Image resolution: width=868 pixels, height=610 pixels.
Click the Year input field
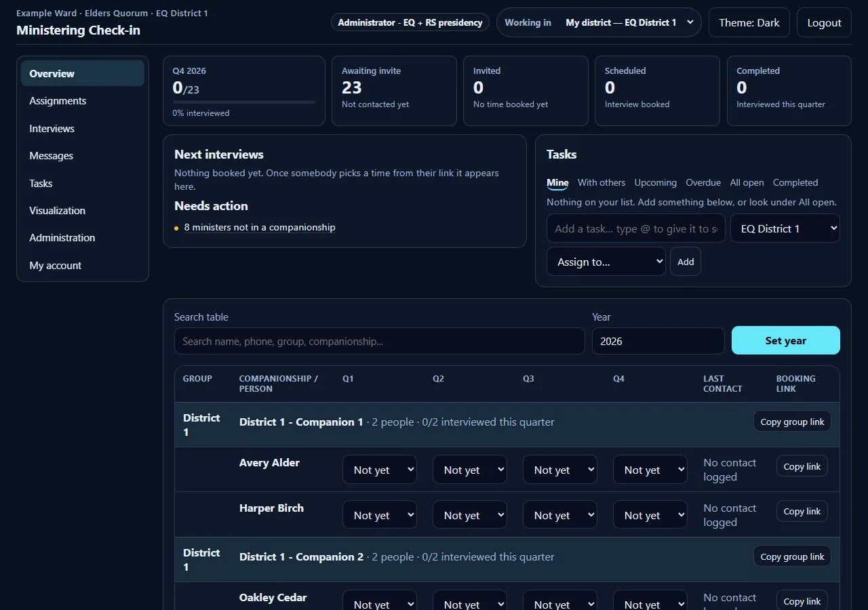click(x=658, y=341)
